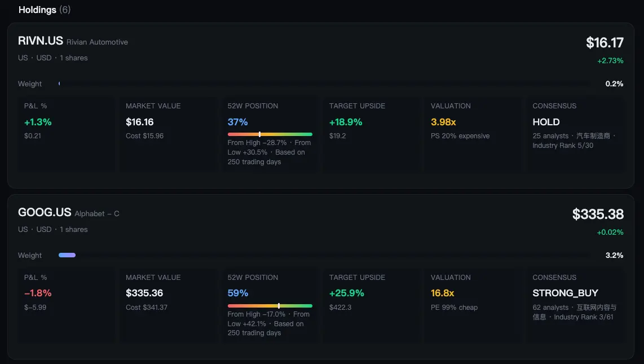
Task: Click GOOG 52-week gradient range bar
Action: point(270,306)
